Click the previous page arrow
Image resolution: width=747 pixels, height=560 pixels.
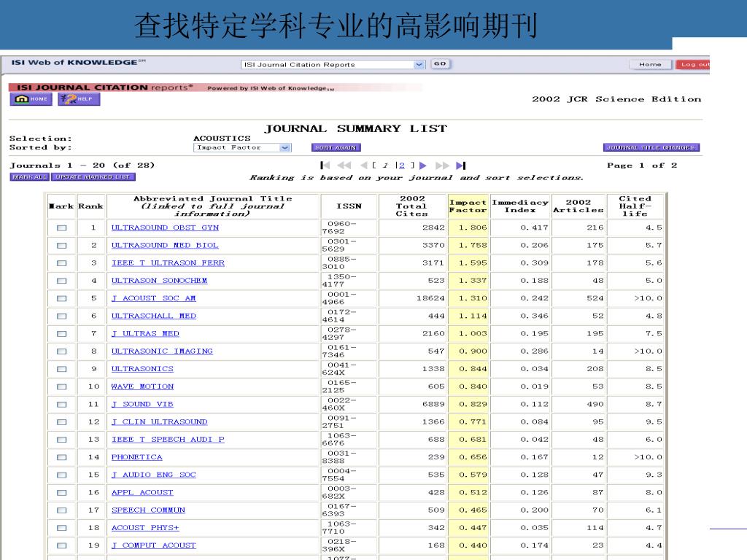364,166
